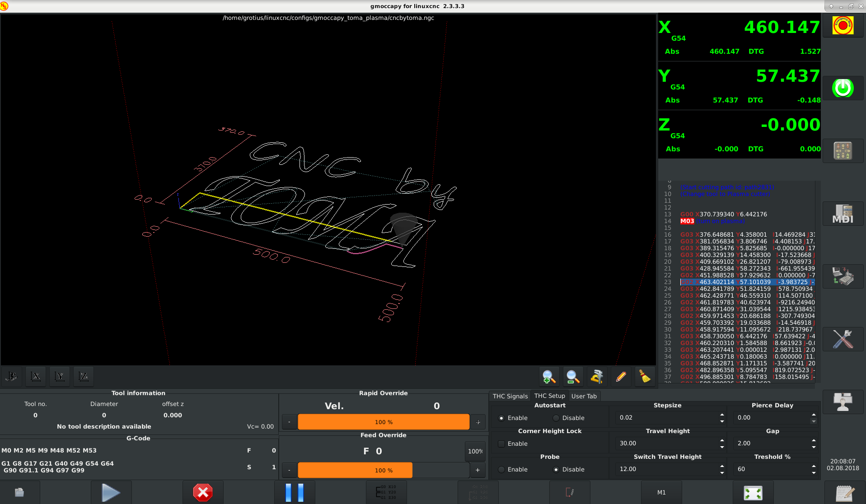Set Y view in the preview toolbar
866x504 pixels.
[x=60, y=376]
